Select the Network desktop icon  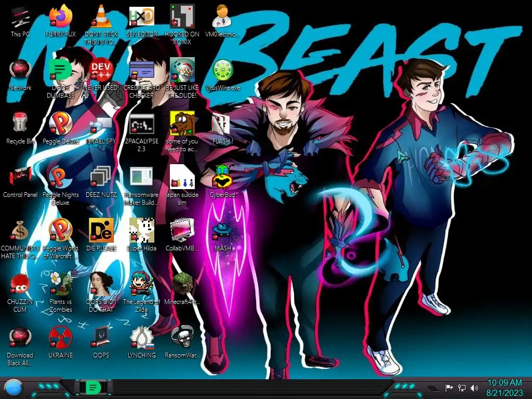[20, 70]
